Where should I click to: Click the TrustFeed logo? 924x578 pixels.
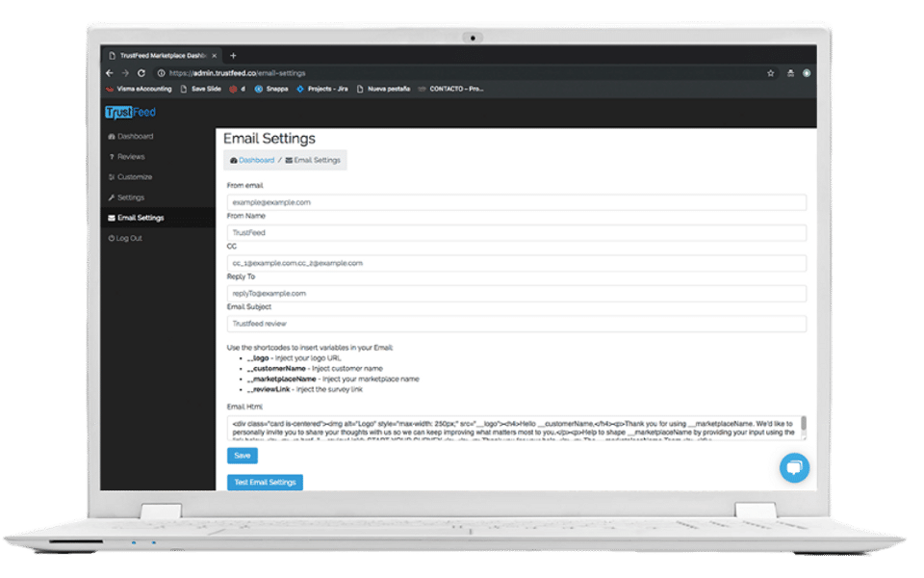point(130,112)
